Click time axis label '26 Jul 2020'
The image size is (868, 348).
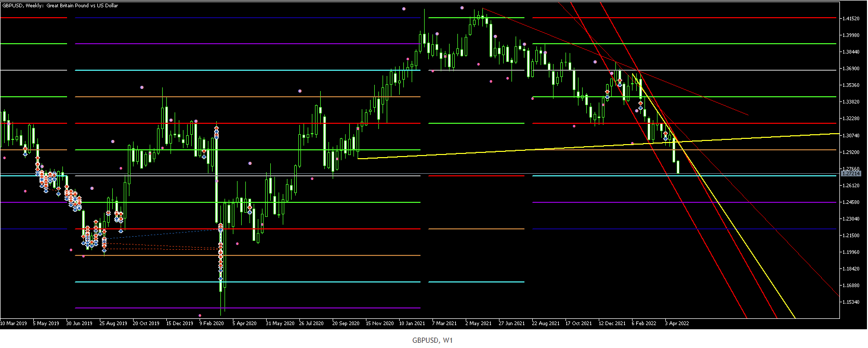point(311,323)
